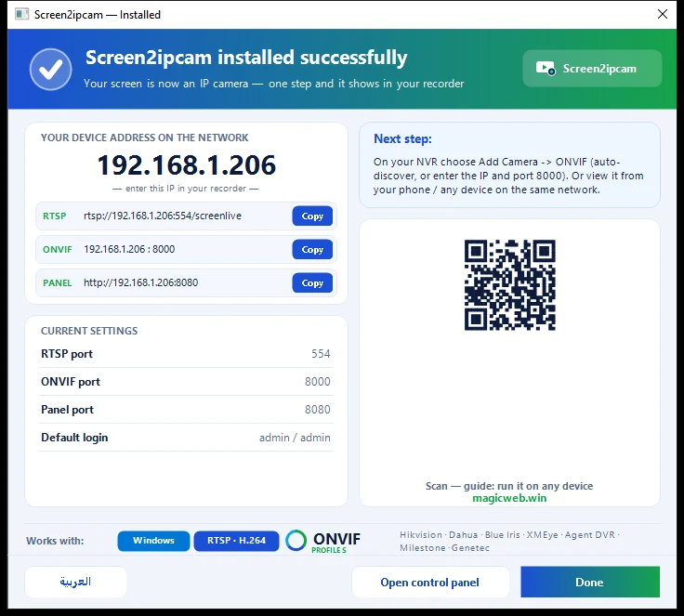This screenshot has height=616, width=684.
Task: Select the RTSP · H.264 badge
Action: (236, 541)
